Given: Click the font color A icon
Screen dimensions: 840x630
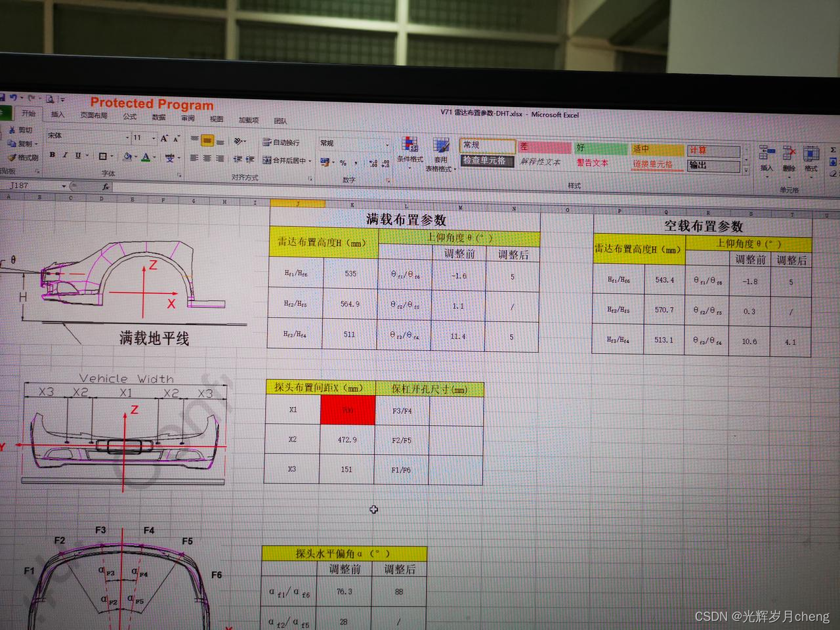Looking at the screenshot, I should [x=146, y=157].
